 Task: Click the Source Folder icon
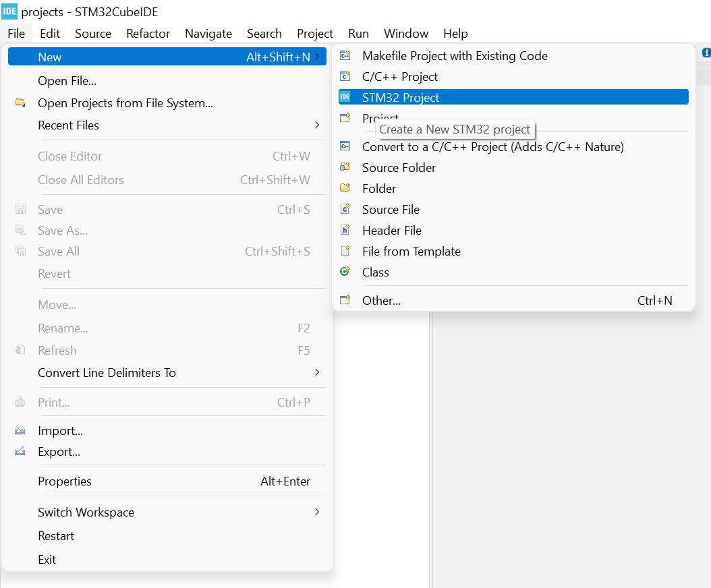[x=345, y=167]
